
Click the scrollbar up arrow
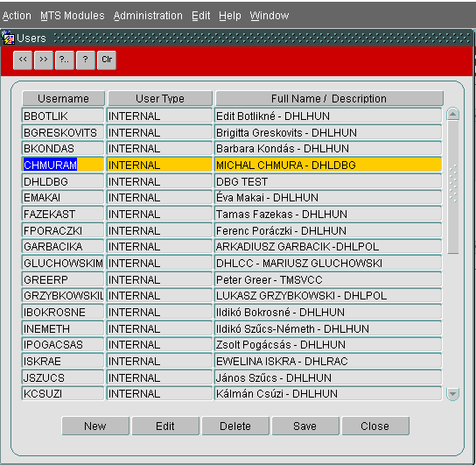pos(452,114)
